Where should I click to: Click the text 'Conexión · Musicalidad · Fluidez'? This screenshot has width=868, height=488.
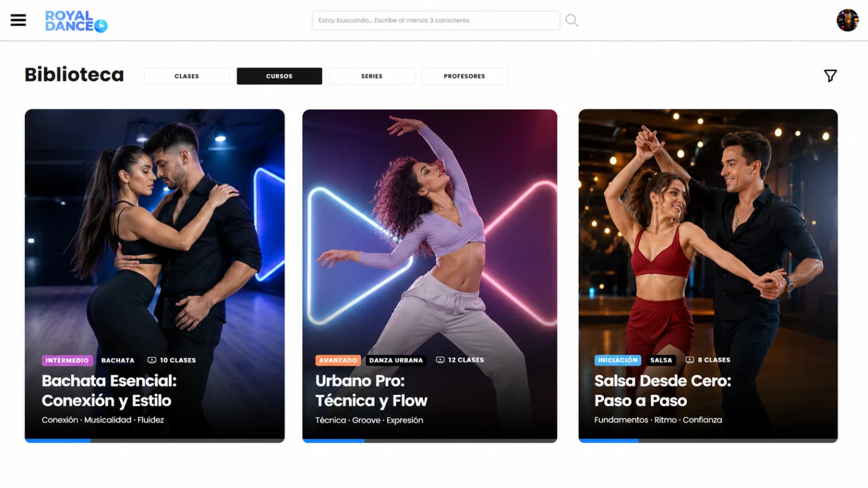pos(103,420)
